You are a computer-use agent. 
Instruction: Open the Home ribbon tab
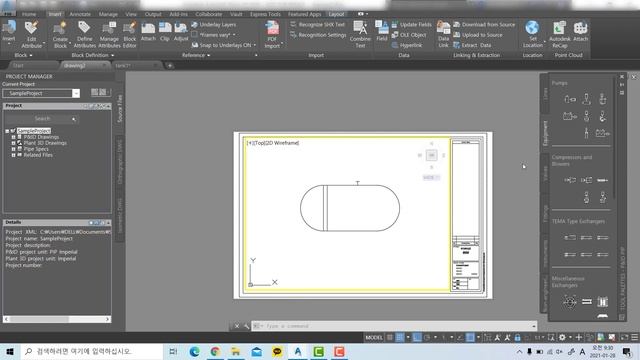coord(29,14)
